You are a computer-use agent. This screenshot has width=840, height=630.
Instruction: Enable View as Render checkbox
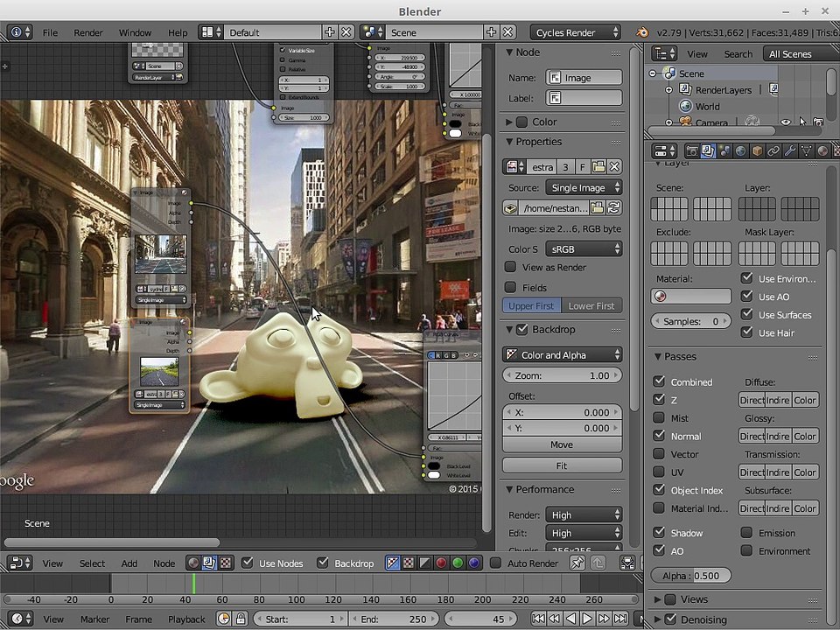[x=510, y=267]
